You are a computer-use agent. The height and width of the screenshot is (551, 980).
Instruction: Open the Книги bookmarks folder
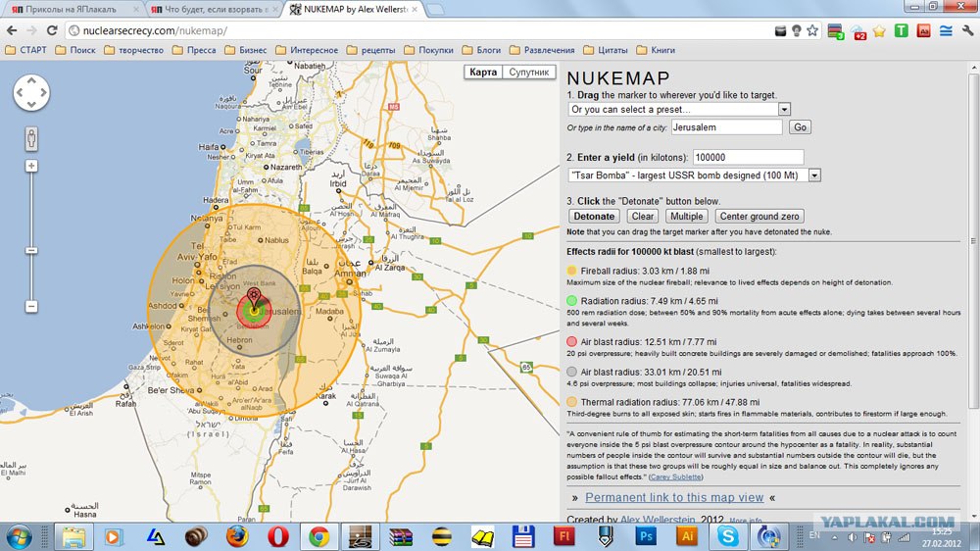656,50
